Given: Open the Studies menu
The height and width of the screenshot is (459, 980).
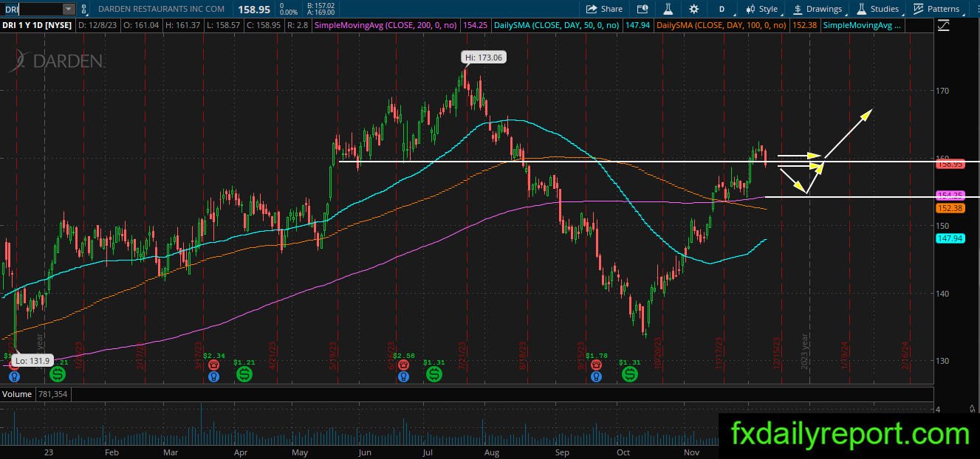Looking at the screenshot, I should tap(878, 9).
